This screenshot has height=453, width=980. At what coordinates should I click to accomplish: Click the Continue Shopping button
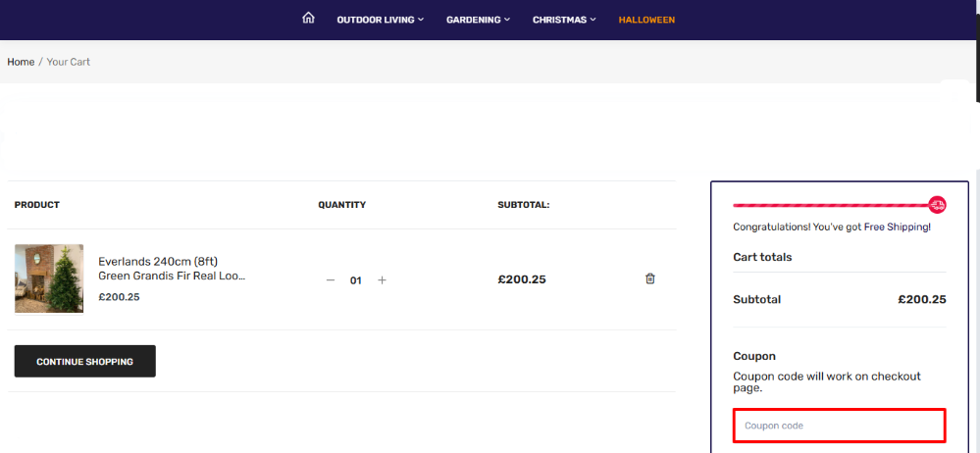click(x=85, y=361)
